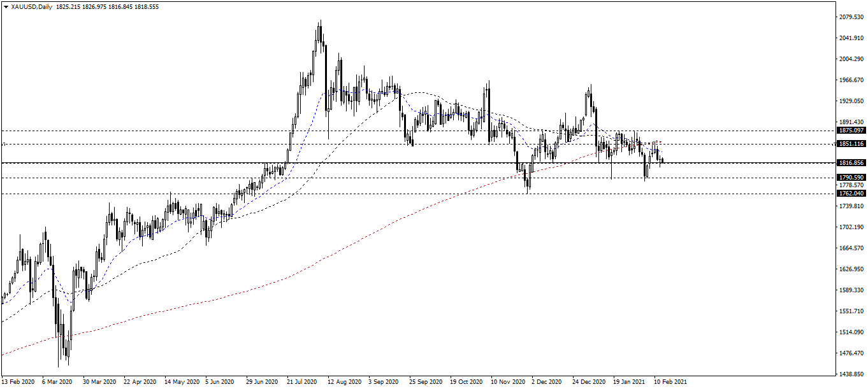Image resolution: width=868 pixels, height=389 pixels.
Task: Click the 1762.040 support level label
Action: click(851, 193)
